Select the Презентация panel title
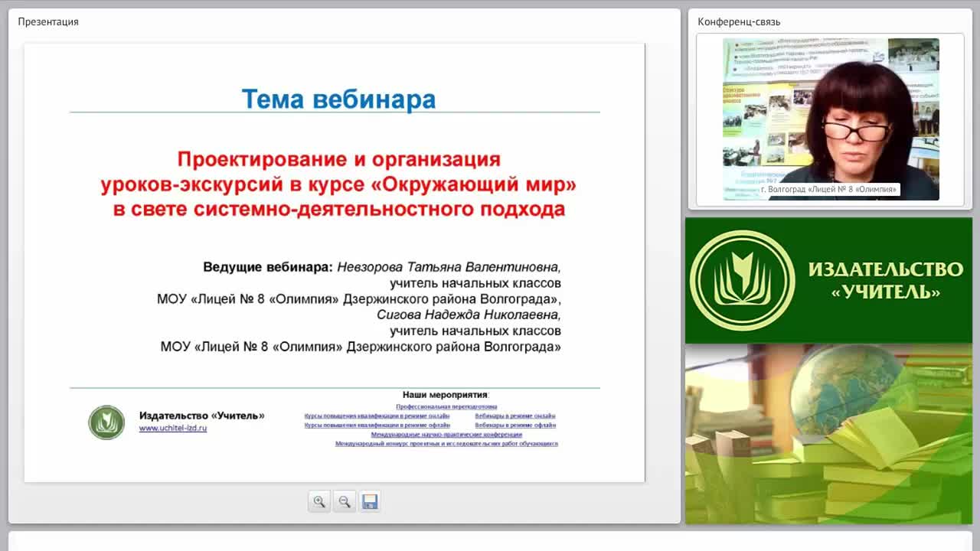The width and height of the screenshot is (980, 551). 48,21
